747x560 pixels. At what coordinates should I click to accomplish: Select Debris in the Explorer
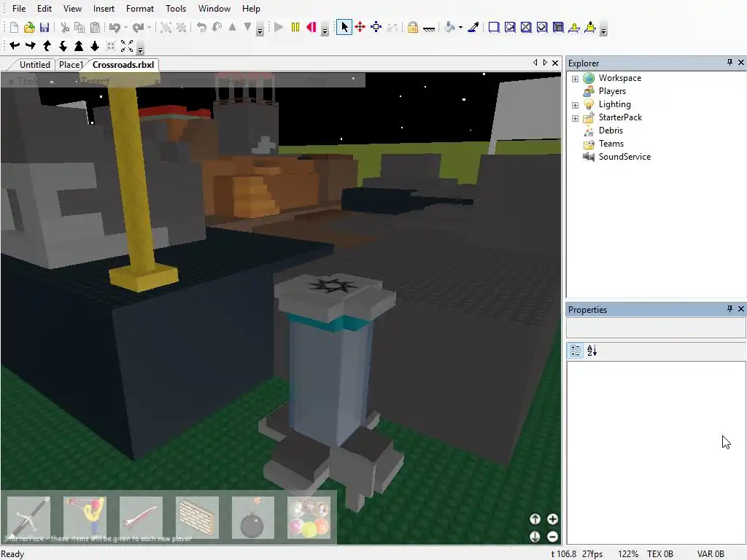611,131
